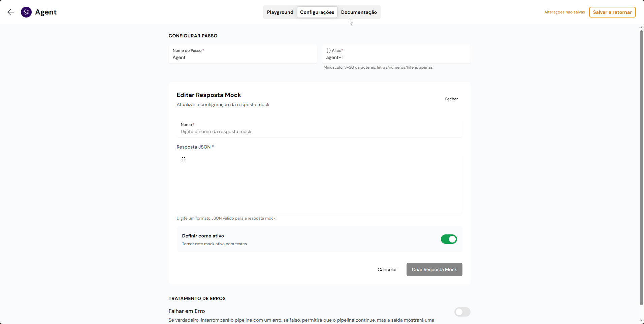Click the purple Agent logo icon

pyautogui.click(x=26, y=12)
